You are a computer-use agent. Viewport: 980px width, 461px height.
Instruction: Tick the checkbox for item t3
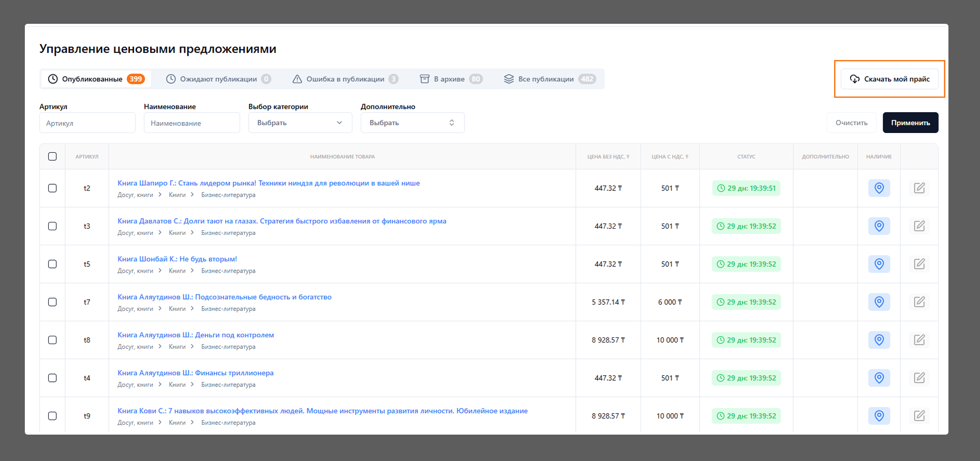(x=52, y=226)
